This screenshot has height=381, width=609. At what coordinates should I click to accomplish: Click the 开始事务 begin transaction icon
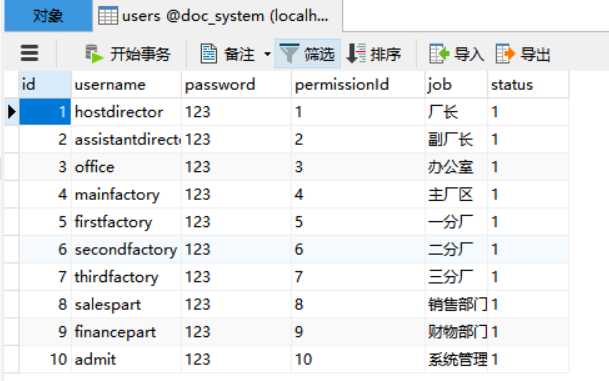94,54
